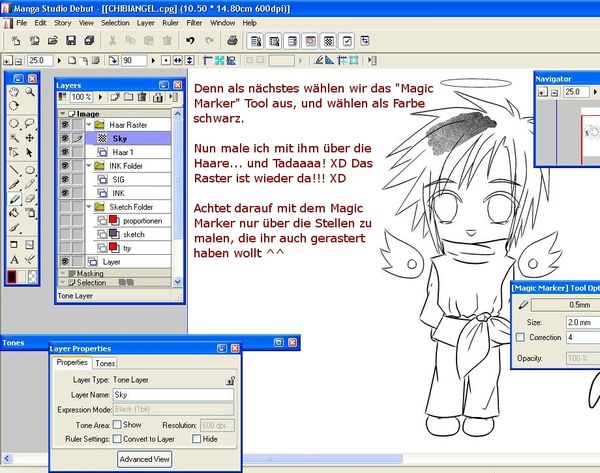The width and height of the screenshot is (600, 473).
Task: Hide the Haar 1 layer visibility eye
Action: point(65,152)
